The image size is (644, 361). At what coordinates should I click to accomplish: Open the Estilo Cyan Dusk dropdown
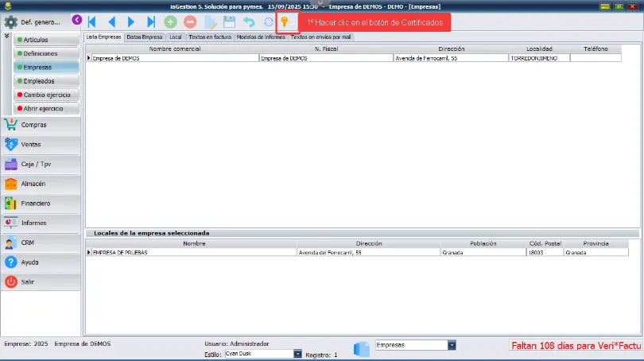click(x=297, y=354)
